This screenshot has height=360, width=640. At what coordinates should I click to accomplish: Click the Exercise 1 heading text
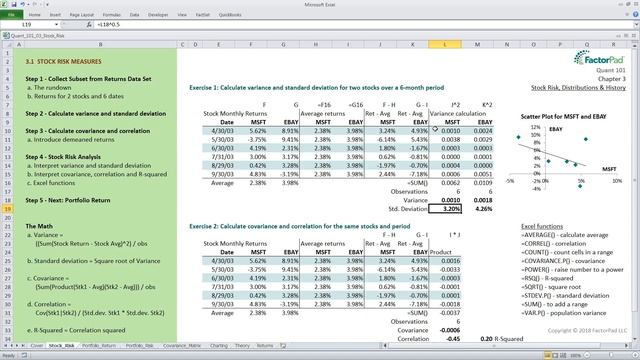pos(316,88)
